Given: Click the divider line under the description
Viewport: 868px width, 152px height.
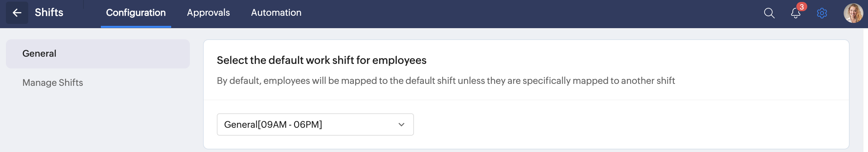Looking at the screenshot, I should 526,100.
